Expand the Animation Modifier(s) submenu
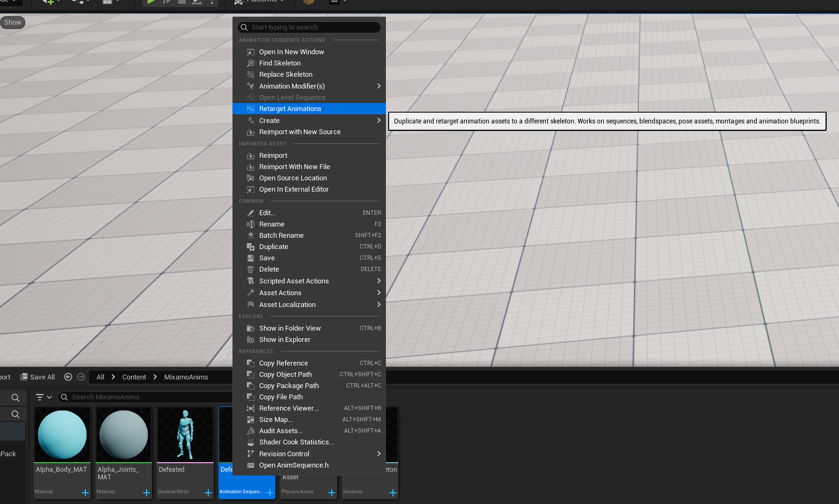Viewport: 839px width, 504px height. click(x=378, y=86)
